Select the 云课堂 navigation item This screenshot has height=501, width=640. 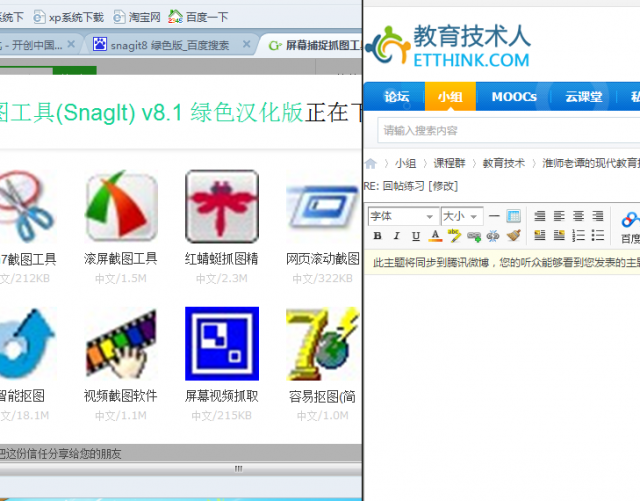click(x=582, y=97)
